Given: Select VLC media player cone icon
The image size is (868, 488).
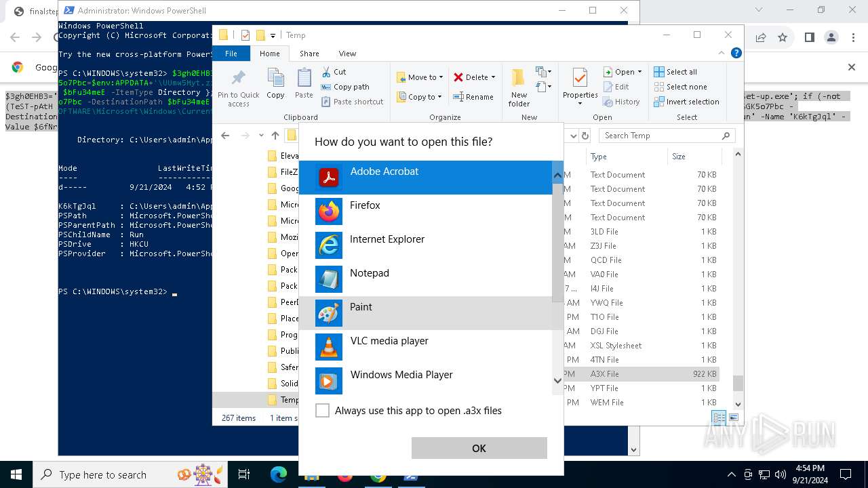Looking at the screenshot, I should point(329,347).
